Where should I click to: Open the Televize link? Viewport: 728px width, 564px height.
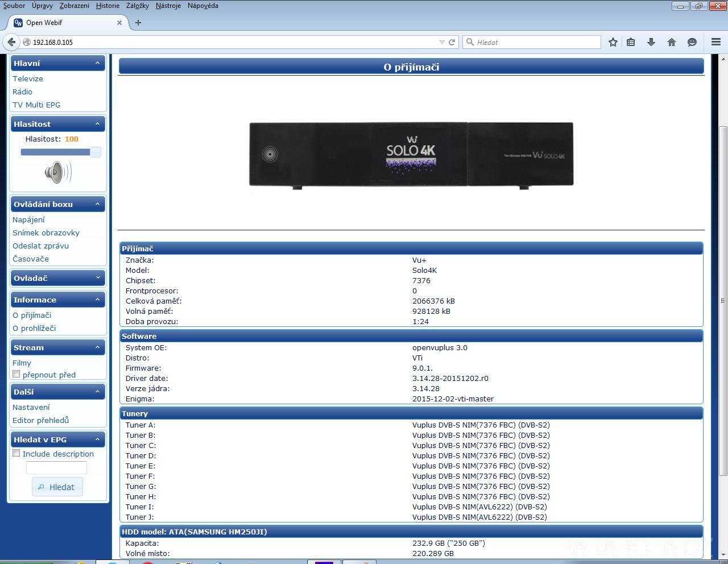(28, 78)
